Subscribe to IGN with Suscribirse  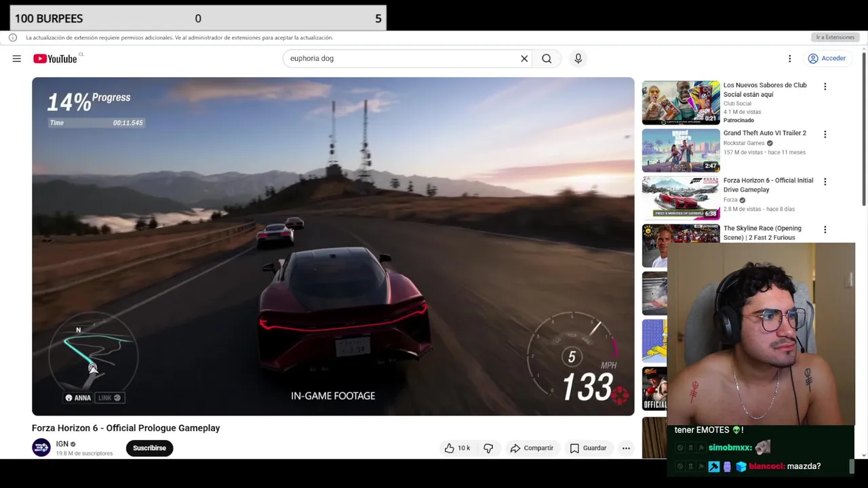tap(149, 448)
